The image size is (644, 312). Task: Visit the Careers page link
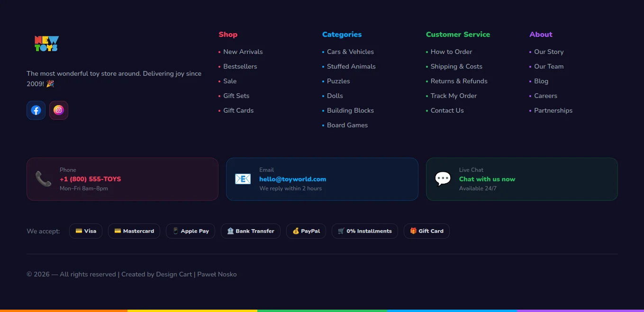click(545, 96)
